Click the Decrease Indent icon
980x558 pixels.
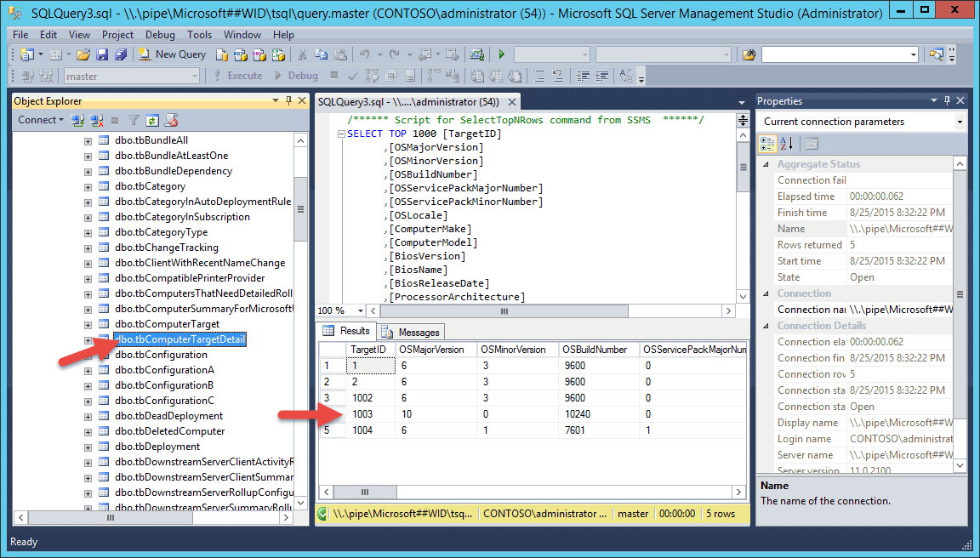(x=583, y=77)
